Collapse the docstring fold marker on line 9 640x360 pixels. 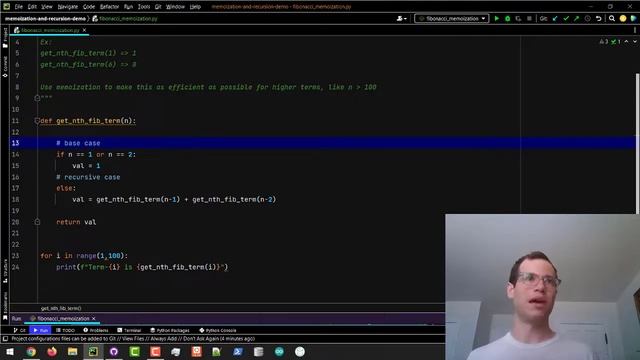pos(37,98)
